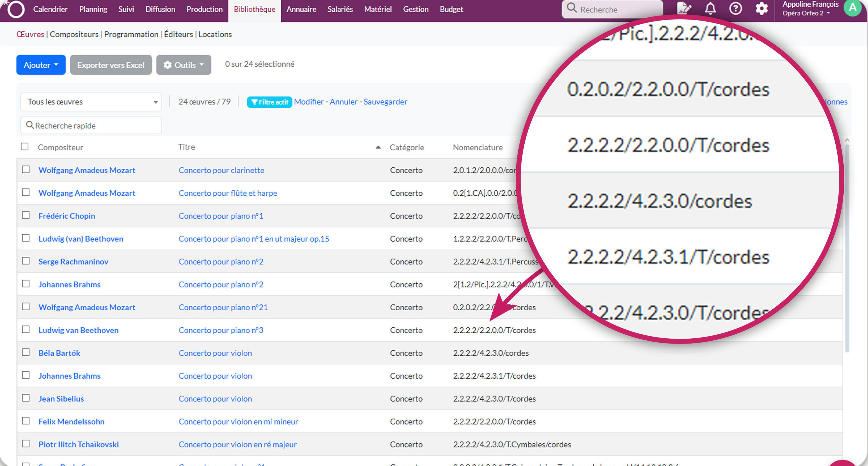Open the Production menu
The width and height of the screenshot is (868, 466).
coord(205,9)
